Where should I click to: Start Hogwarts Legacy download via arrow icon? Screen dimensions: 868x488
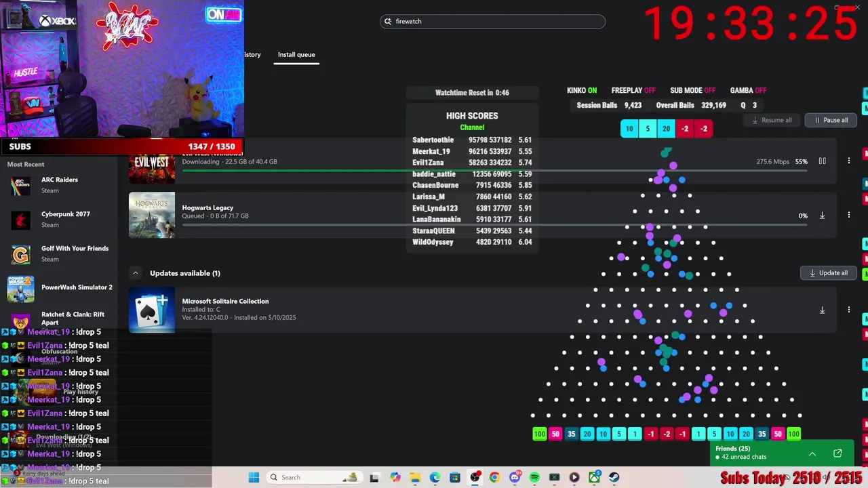coord(822,216)
